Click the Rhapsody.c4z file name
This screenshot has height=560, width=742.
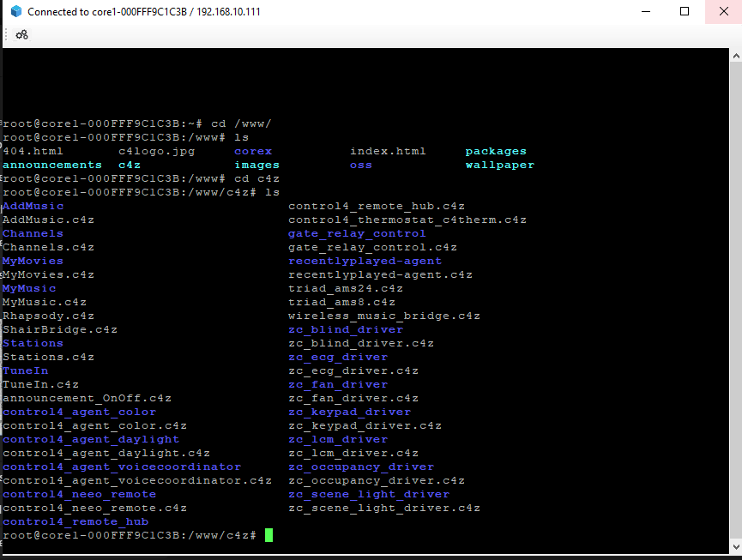pos(48,316)
